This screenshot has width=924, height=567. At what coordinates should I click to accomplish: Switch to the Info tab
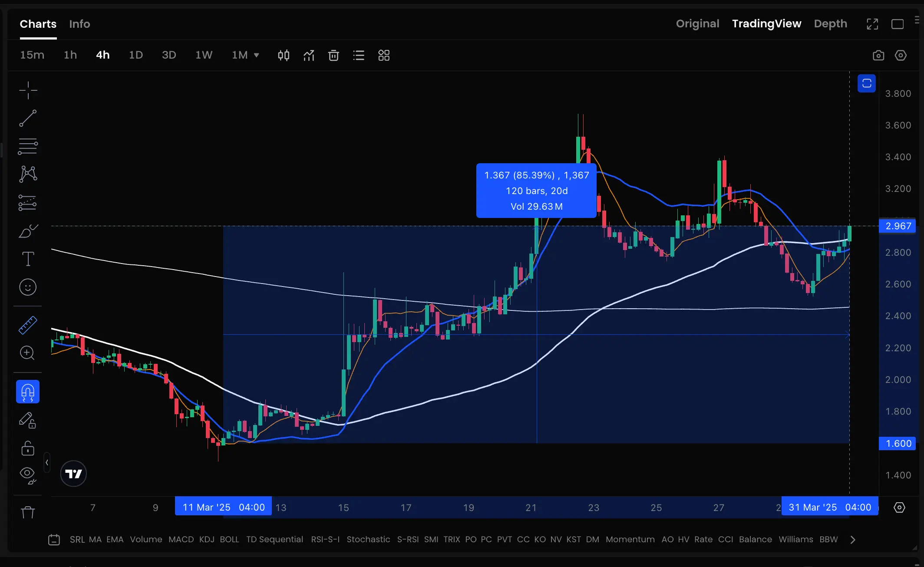click(79, 24)
